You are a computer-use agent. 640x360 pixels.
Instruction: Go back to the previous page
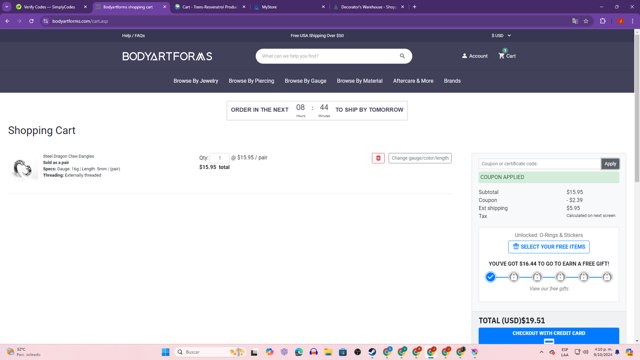tap(7, 21)
